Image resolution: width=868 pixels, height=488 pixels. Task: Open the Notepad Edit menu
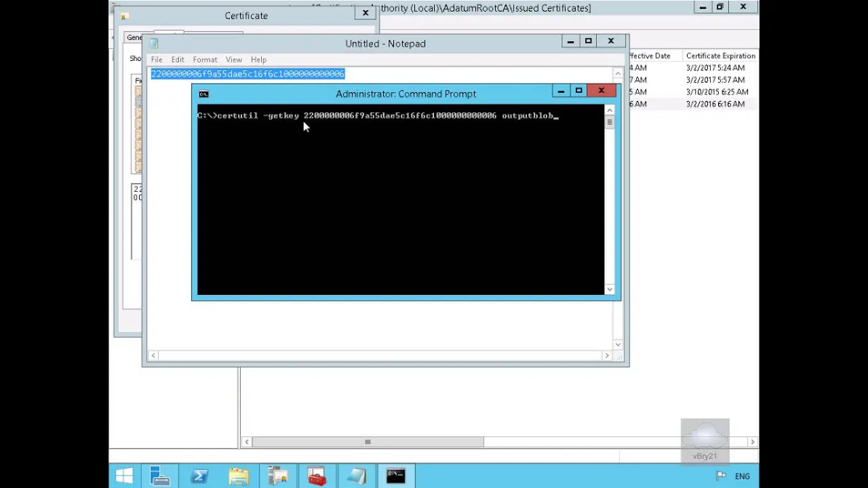pos(178,60)
